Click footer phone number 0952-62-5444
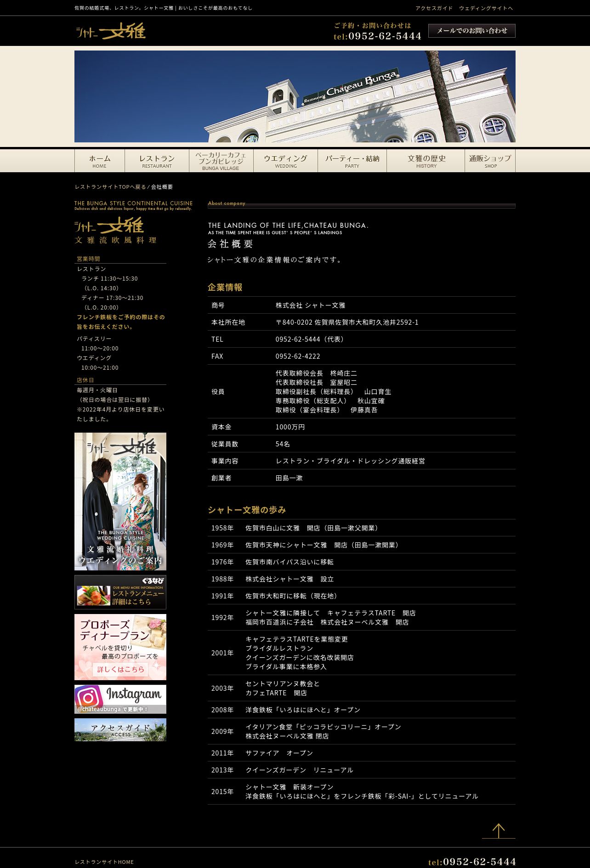590x868 pixels. 472,862
